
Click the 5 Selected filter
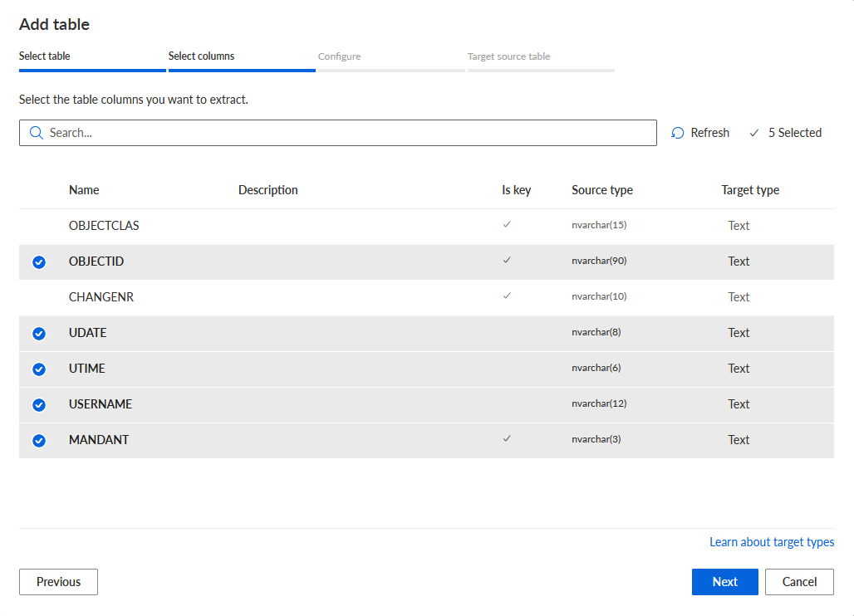tap(785, 133)
